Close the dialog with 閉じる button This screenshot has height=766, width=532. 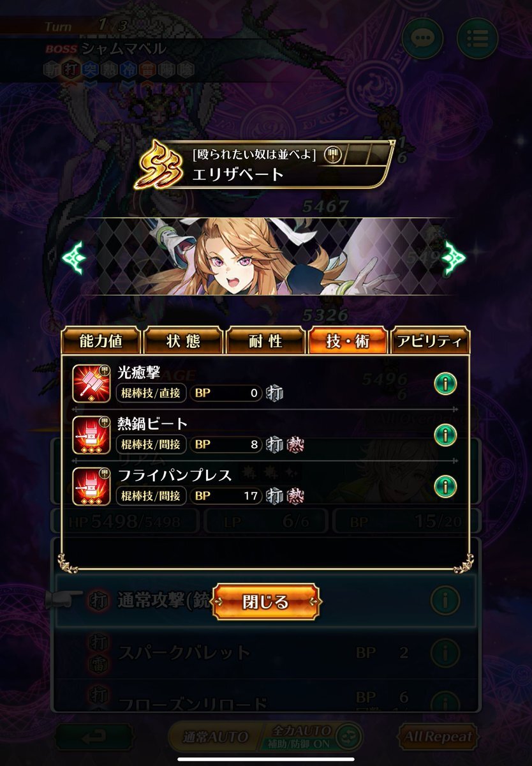pos(266,602)
